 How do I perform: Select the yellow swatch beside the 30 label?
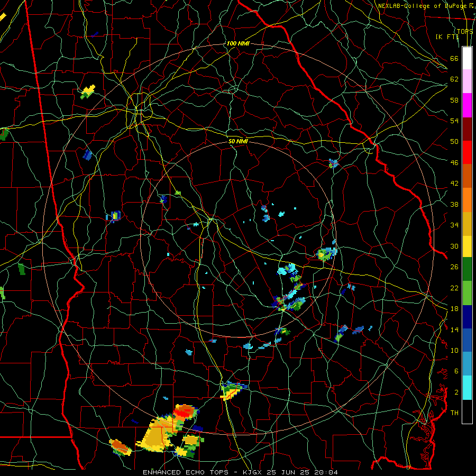[x=467, y=246]
